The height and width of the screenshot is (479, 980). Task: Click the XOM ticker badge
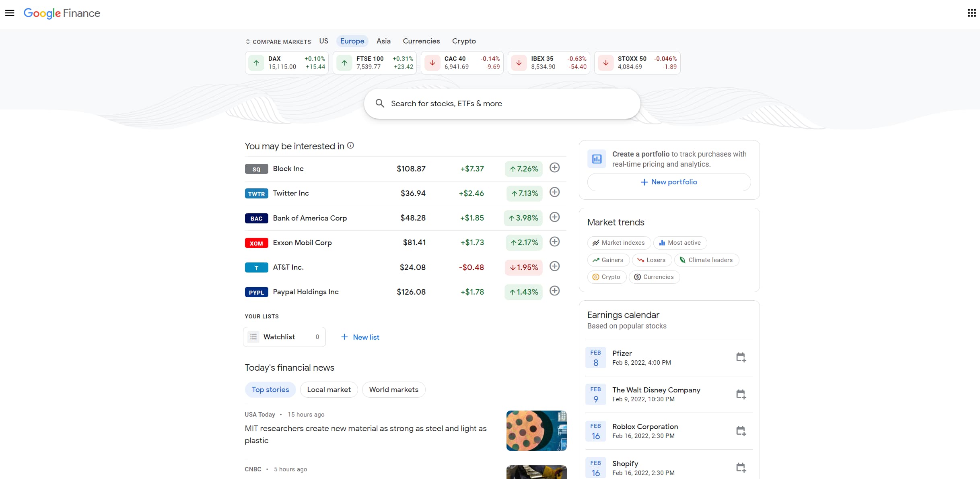coord(256,243)
